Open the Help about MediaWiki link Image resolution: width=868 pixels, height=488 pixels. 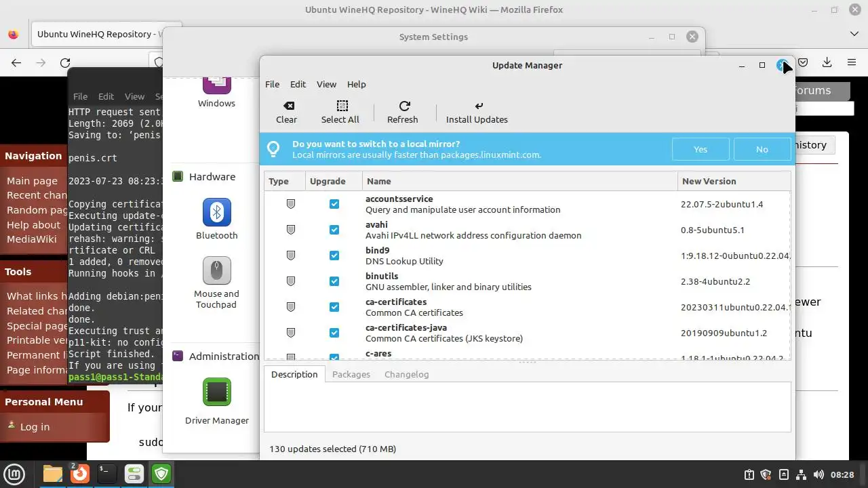(34, 232)
